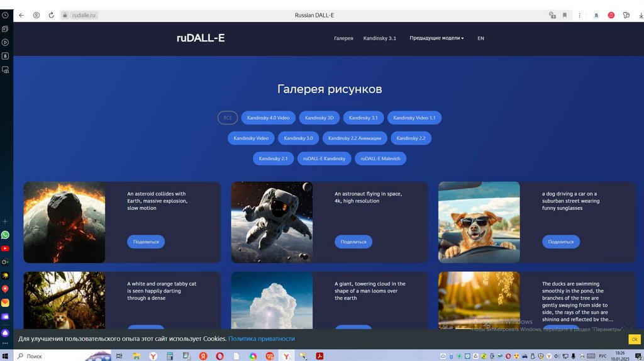Open Kandinsky 3.1 in site navigation
644x361 pixels.
click(x=379, y=38)
